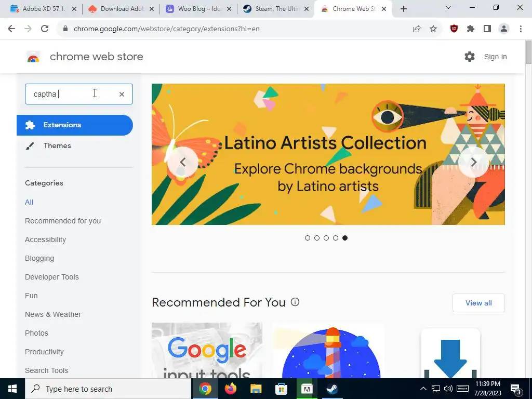Open the notification center
This screenshot has height=399, width=532.
pos(516,389)
